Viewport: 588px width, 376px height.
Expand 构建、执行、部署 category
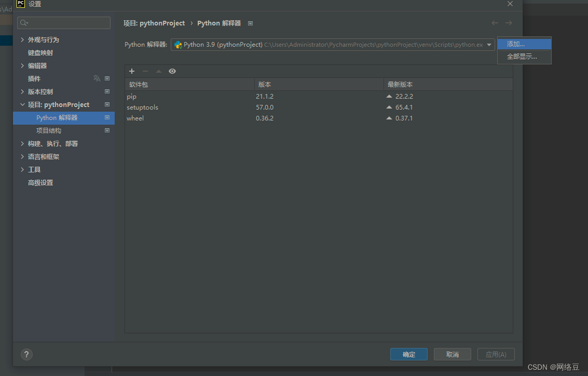click(x=22, y=144)
